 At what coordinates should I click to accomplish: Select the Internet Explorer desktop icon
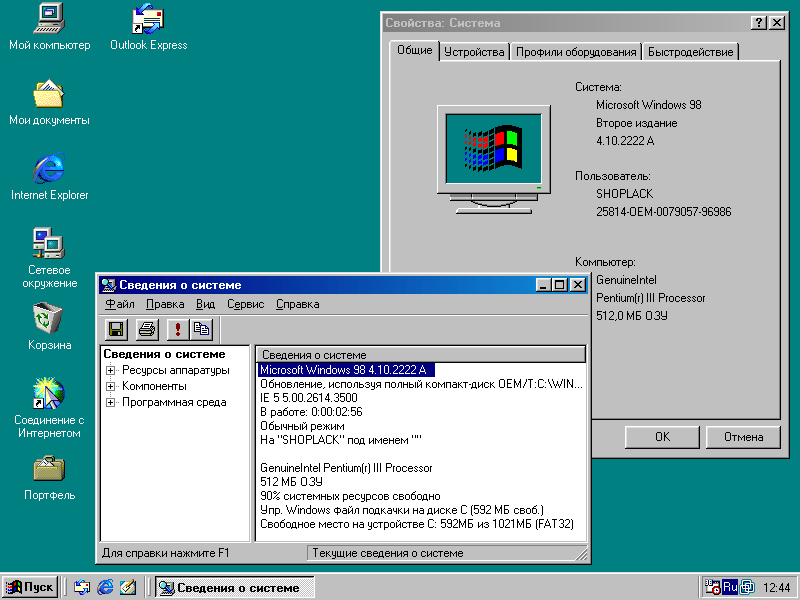(49, 177)
